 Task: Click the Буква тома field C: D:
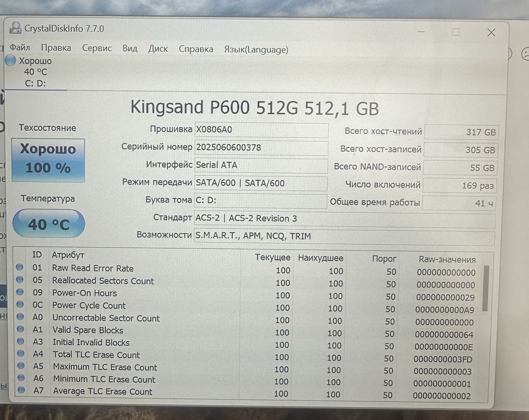(261, 200)
